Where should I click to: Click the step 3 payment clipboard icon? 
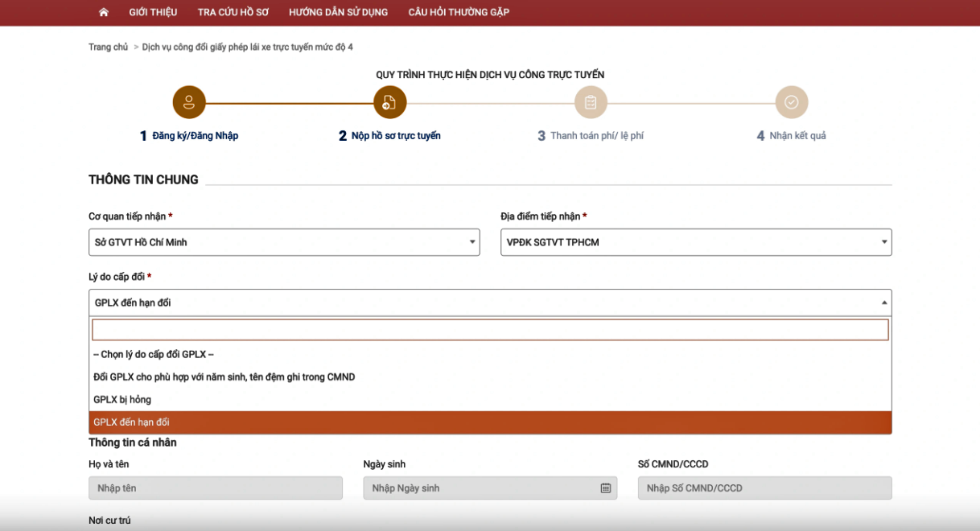591,102
